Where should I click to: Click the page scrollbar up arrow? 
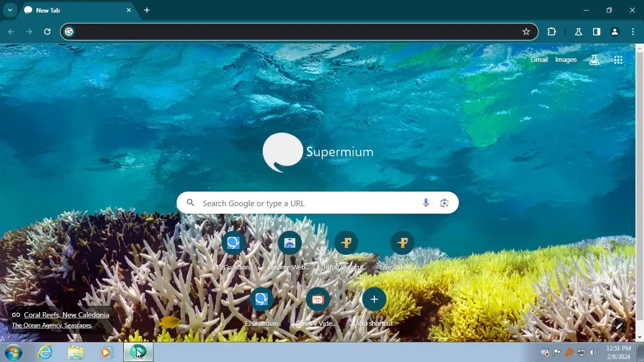click(639, 48)
